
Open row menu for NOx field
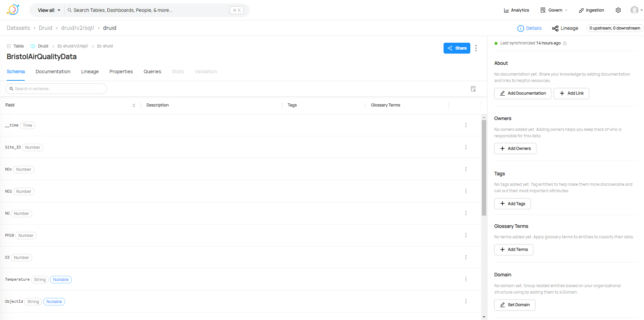pos(466,169)
